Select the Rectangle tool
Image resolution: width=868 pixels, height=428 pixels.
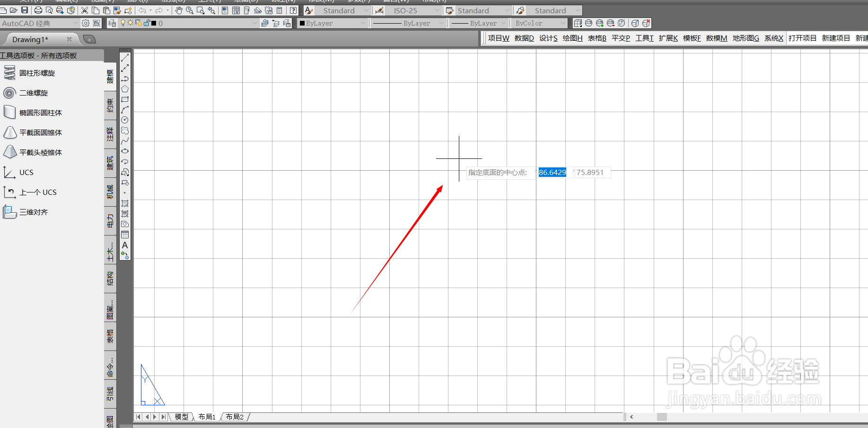125,99
